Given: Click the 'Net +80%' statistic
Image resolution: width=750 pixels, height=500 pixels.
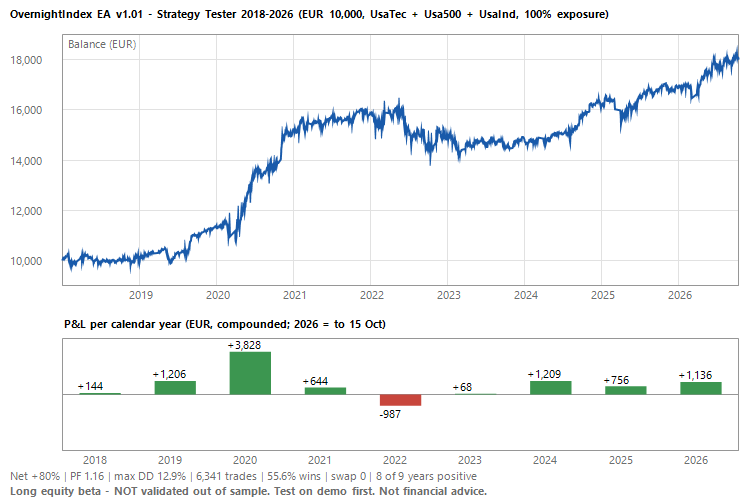Looking at the screenshot, I should click(35, 477).
